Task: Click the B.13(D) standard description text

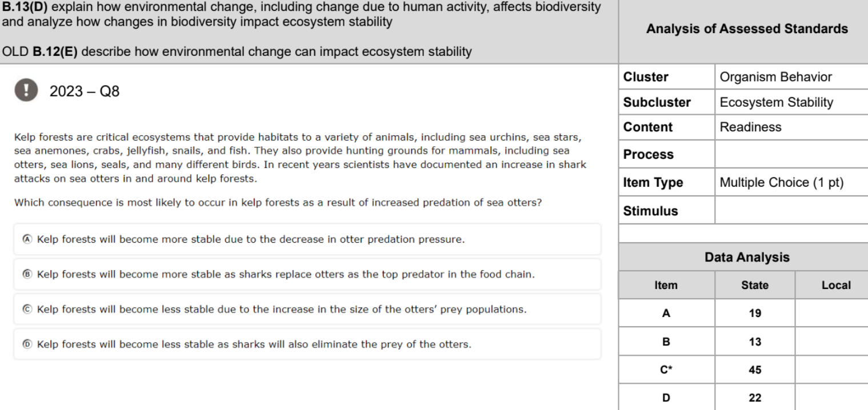Action: point(301,14)
